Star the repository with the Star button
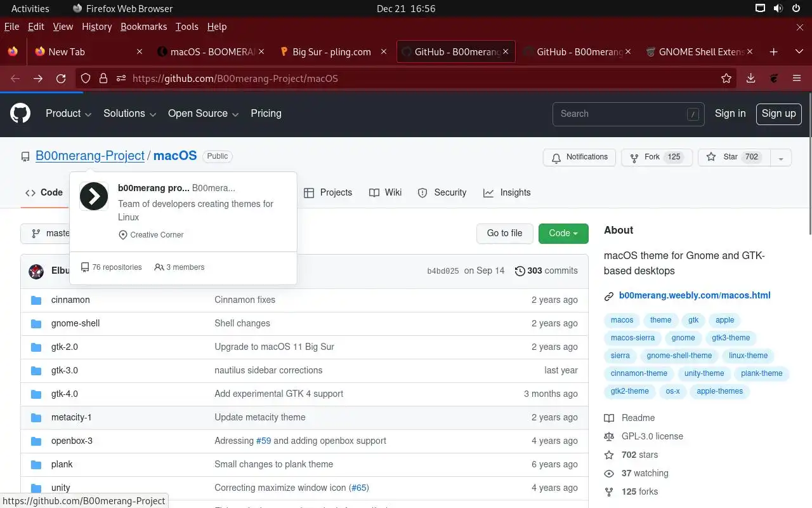Image resolution: width=812 pixels, height=508 pixels. coord(734,157)
